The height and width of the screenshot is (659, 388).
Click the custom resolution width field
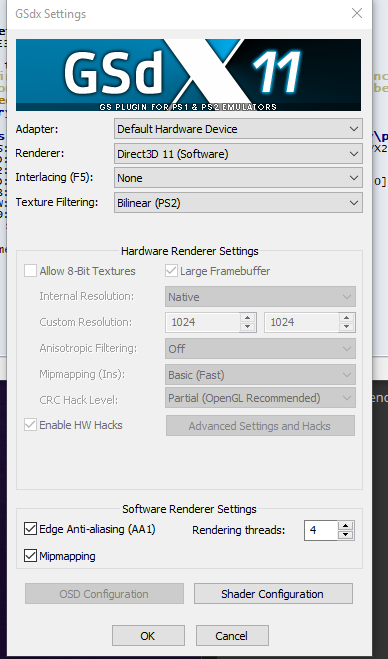pos(203,322)
